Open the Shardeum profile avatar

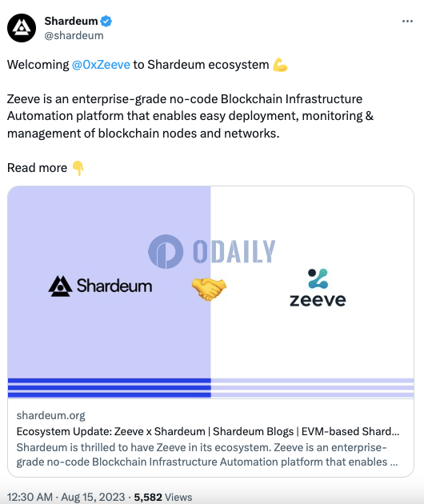[22, 28]
